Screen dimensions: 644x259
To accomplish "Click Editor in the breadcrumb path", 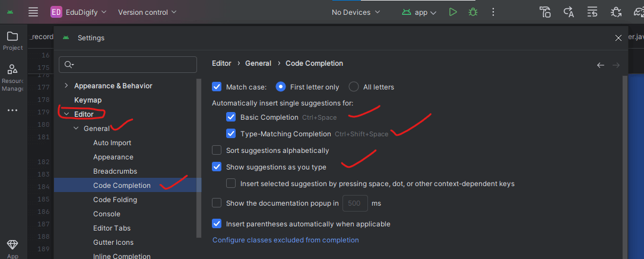I will (221, 63).
